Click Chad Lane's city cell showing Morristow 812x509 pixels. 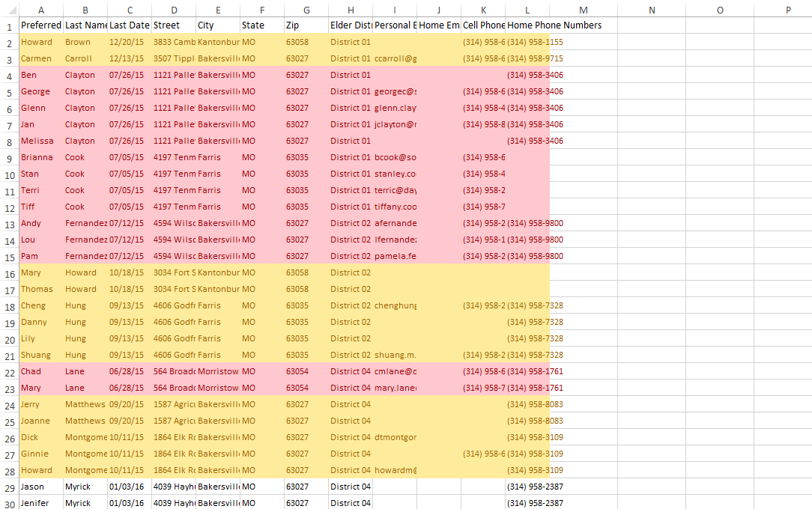(x=217, y=371)
